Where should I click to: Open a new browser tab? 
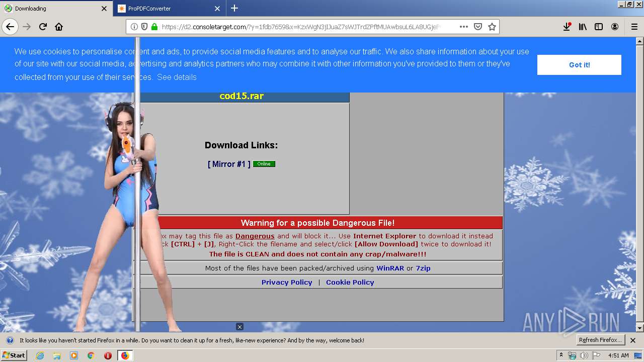point(234,8)
